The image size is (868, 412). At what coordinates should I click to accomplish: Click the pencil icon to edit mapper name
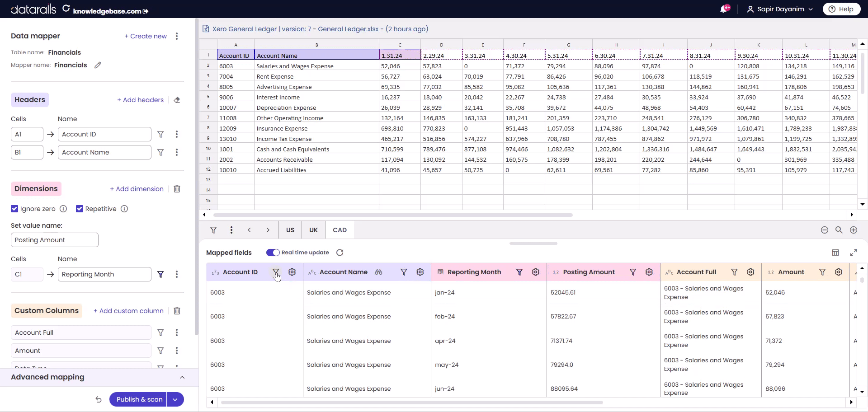(98, 65)
